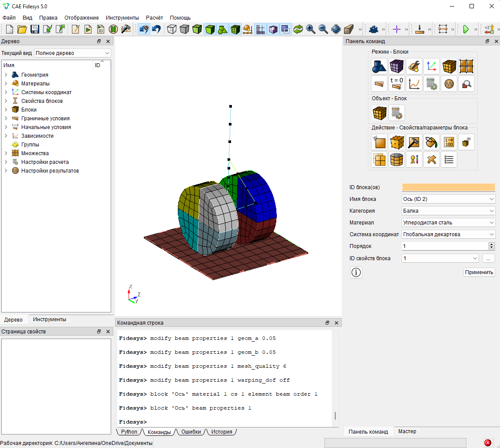Toggle the overlapping windows view button
The height and width of the screenshot is (448, 500).
tap(286, 29)
